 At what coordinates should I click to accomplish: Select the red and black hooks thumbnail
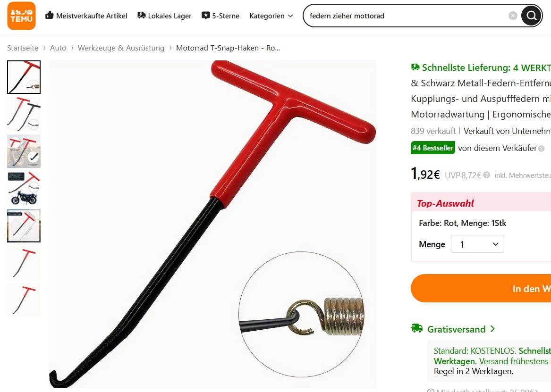pos(24,115)
